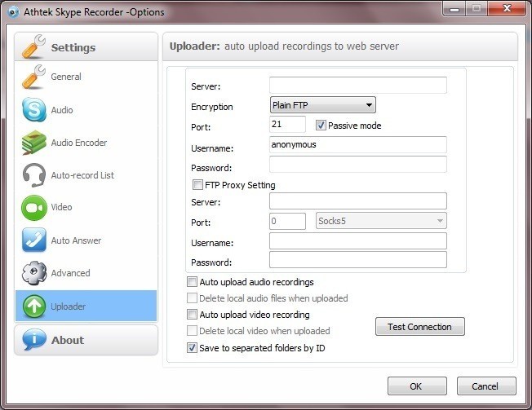532x410 pixels.
Task: Go to Auto-record List page
Action: (x=86, y=175)
